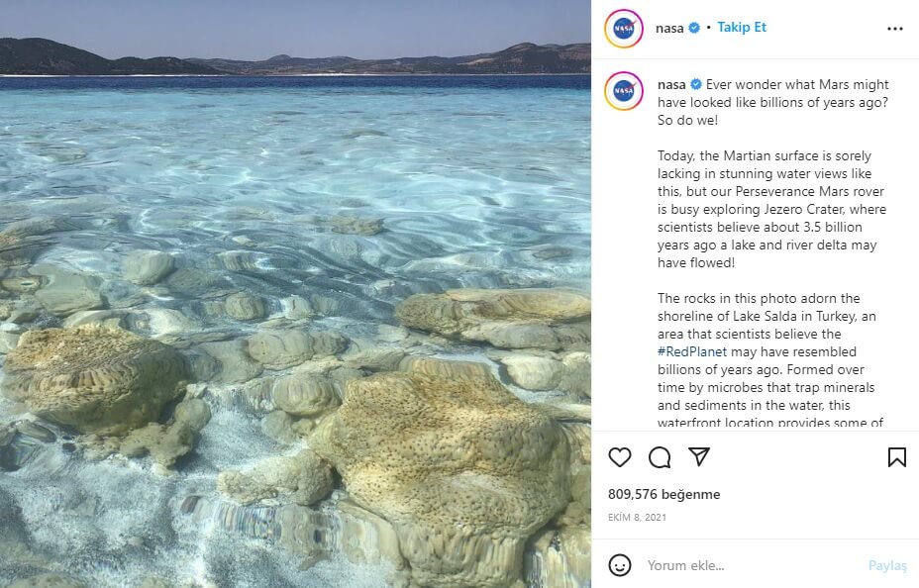Open comments via the speech bubble icon

pos(660,457)
